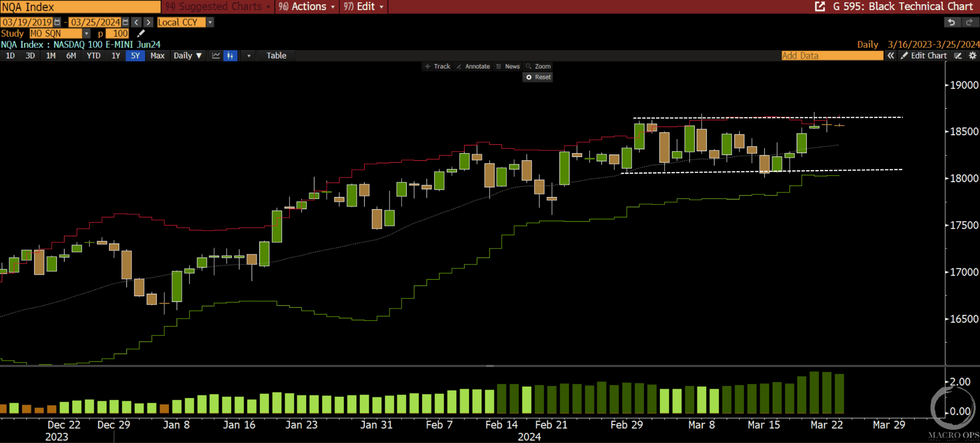Shift date range forward arrow
Screen dimensions: 980x443
149,22
